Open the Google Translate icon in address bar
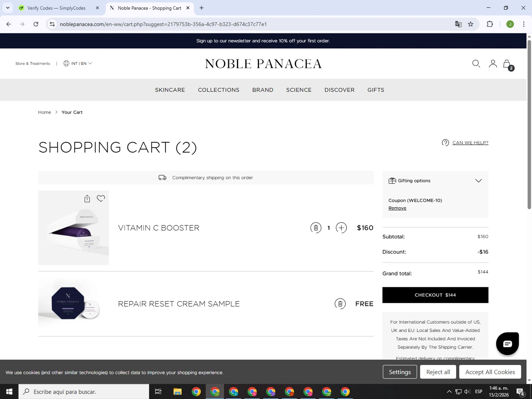 (458, 24)
